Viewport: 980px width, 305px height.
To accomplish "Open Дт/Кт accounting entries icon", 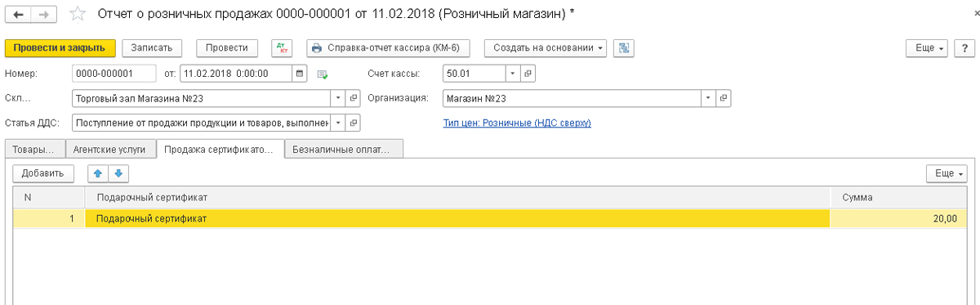I will click(282, 48).
